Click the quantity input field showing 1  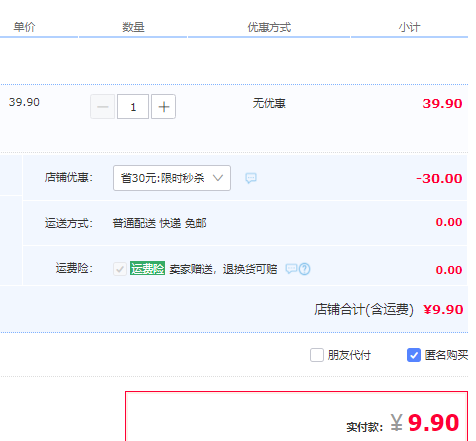[133, 107]
